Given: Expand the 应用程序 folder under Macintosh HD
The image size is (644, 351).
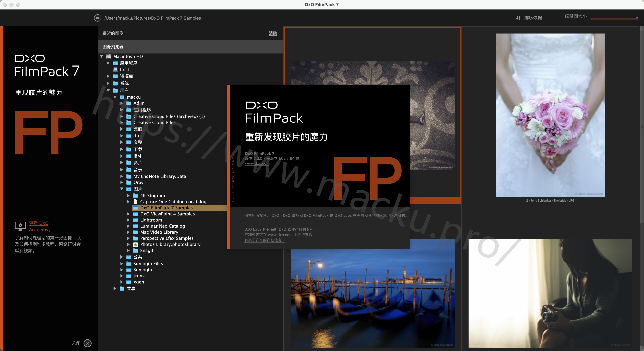Looking at the screenshot, I should 108,63.
